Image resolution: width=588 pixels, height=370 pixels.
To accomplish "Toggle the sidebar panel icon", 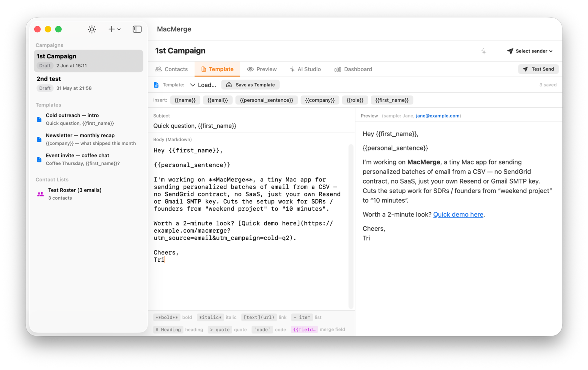I will point(137,29).
